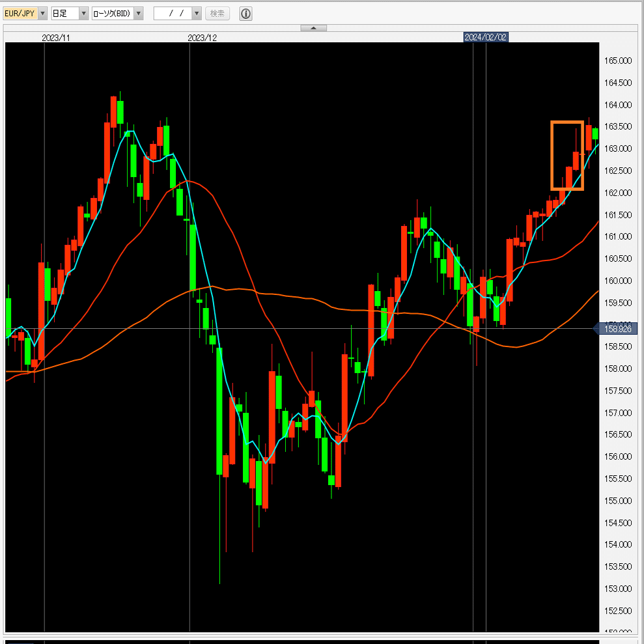Image resolution: width=644 pixels, height=644 pixels.
Task: Open the chart information icon
Action: (x=245, y=14)
